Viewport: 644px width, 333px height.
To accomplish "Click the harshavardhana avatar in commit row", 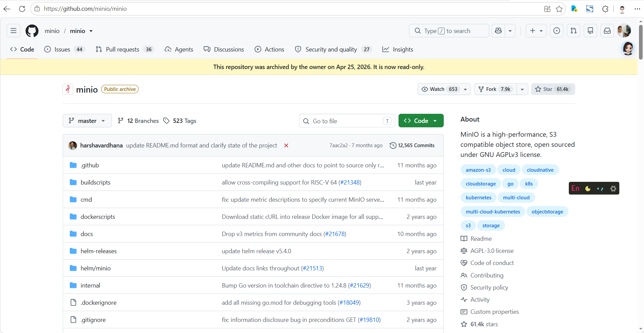I will click(x=72, y=145).
